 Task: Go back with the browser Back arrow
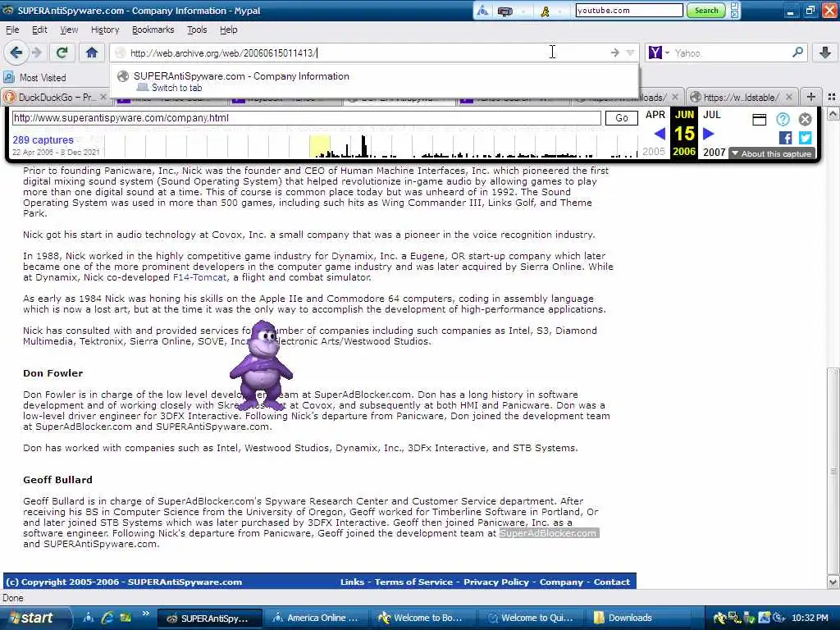(16, 52)
